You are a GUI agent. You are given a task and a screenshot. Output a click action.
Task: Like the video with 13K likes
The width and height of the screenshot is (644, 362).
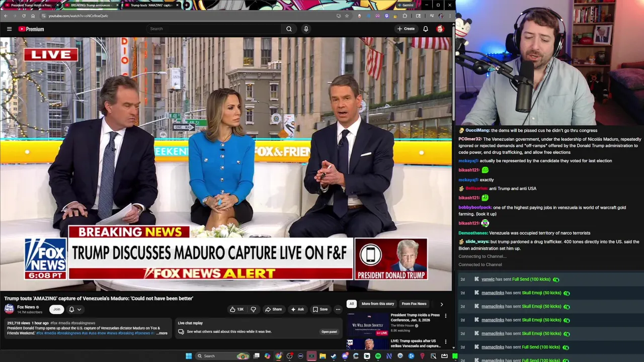click(x=237, y=309)
